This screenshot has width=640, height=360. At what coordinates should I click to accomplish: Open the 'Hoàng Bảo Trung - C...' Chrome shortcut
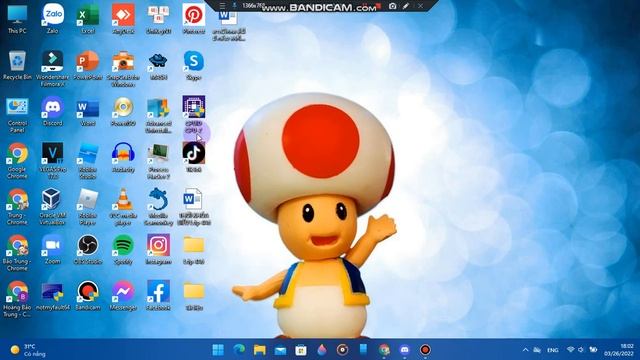[x=17, y=299]
